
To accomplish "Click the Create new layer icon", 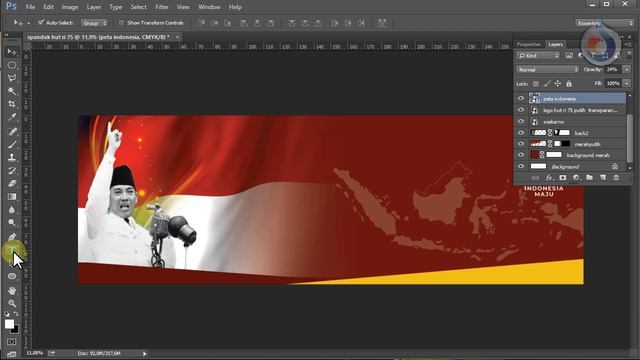I will pos(603,178).
